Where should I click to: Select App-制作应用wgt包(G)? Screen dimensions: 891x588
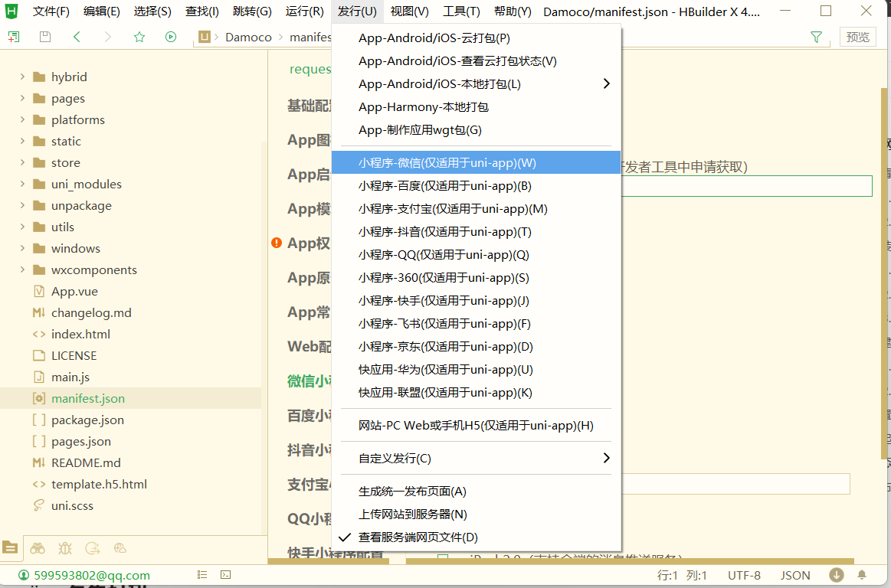tap(477, 129)
